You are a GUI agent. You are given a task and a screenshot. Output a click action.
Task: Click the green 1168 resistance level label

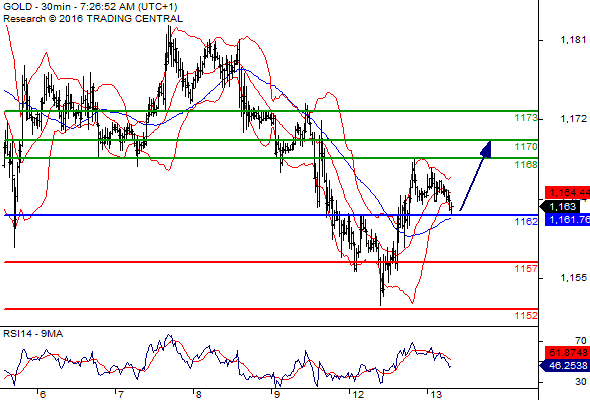[526, 164]
